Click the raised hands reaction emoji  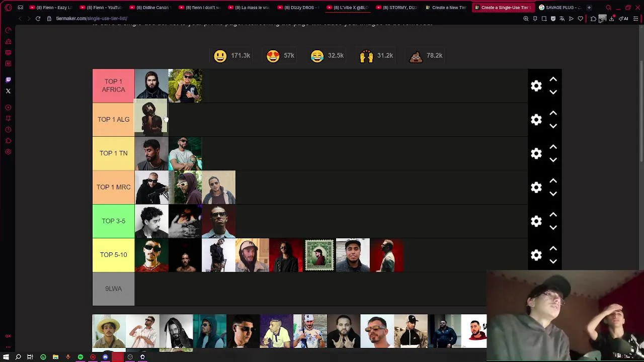366,56
